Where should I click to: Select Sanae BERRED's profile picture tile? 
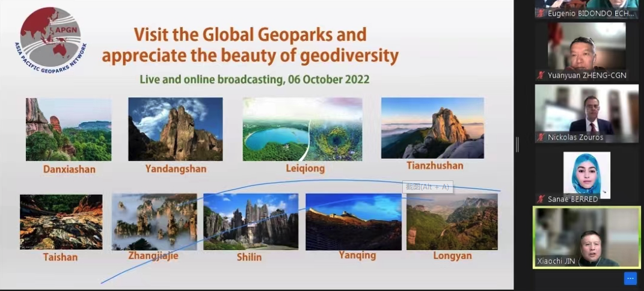coord(586,173)
